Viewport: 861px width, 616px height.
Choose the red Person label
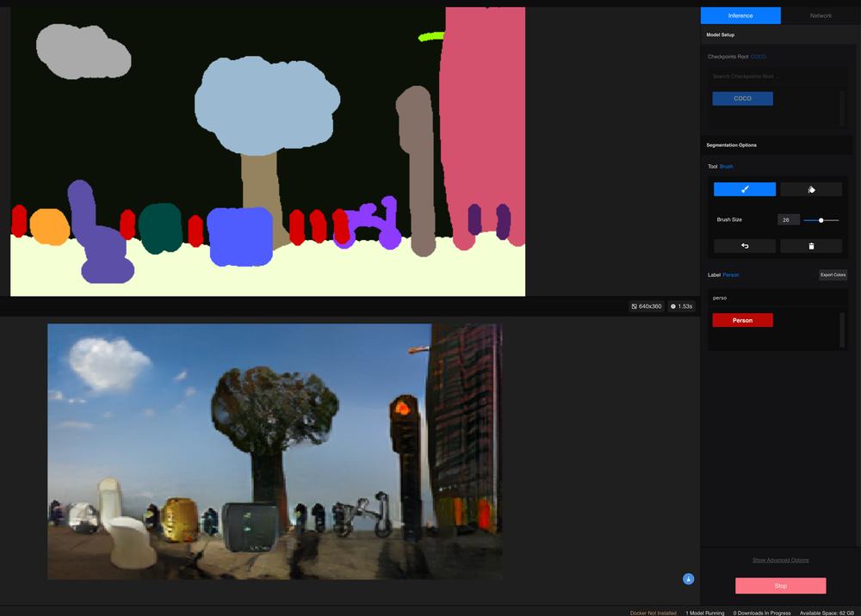[x=742, y=320]
